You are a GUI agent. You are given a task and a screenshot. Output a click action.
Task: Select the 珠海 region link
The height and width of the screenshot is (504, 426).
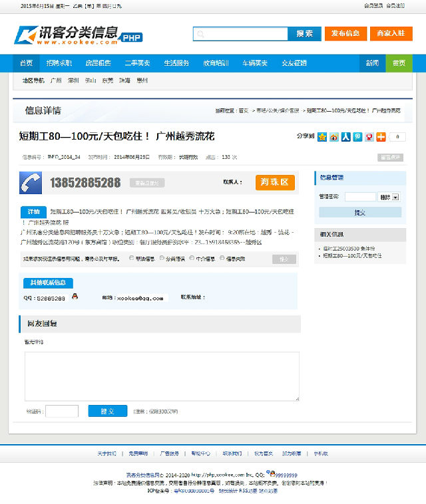(x=124, y=80)
